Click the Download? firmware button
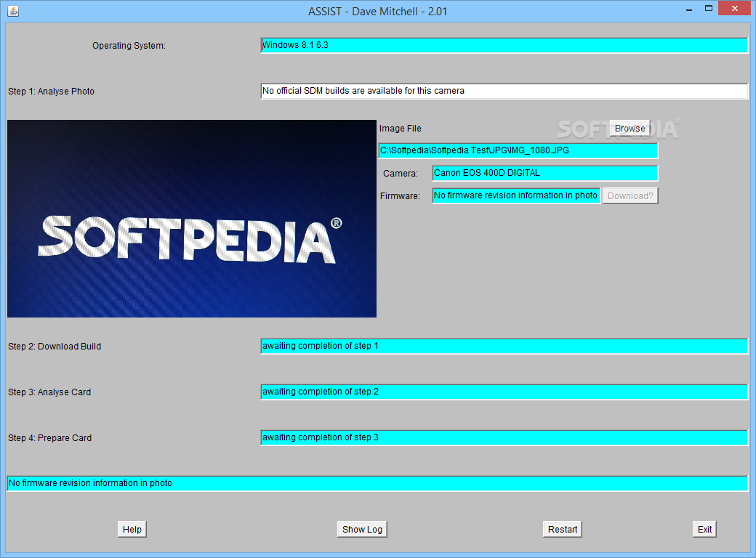Image resolution: width=756 pixels, height=558 pixels. [630, 195]
